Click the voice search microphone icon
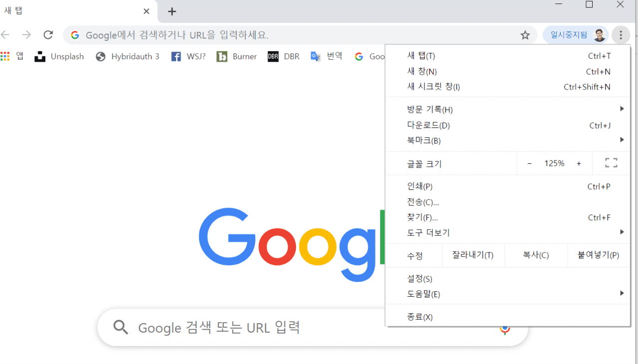Image resolution: width=638 pixels, height=364 pixels. pos(505,329)
